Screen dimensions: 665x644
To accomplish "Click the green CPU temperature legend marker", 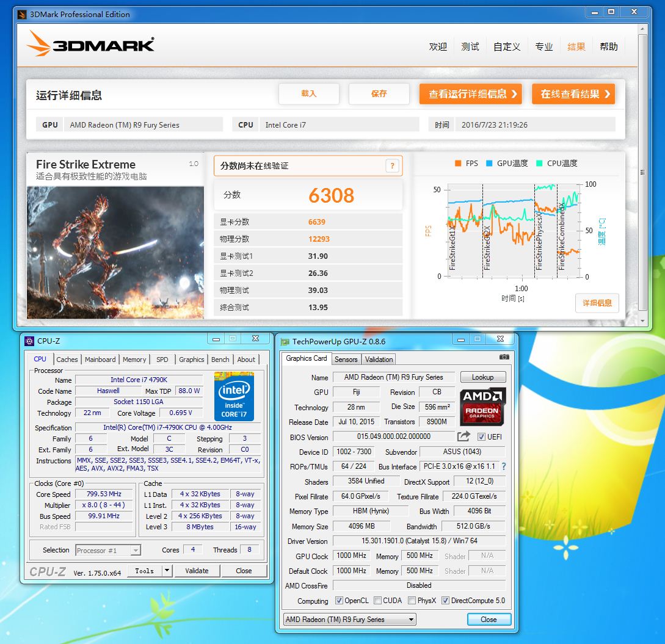I will point(539,163).
